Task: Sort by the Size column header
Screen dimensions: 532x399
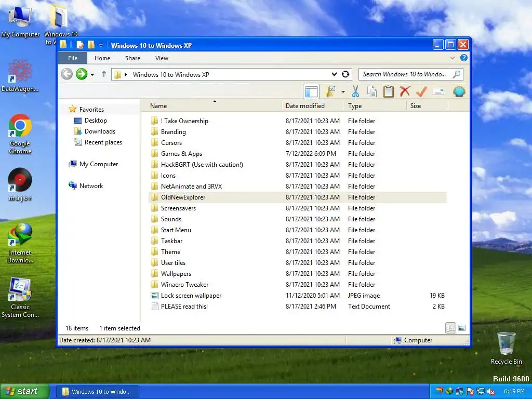Action: click(427, 106)
